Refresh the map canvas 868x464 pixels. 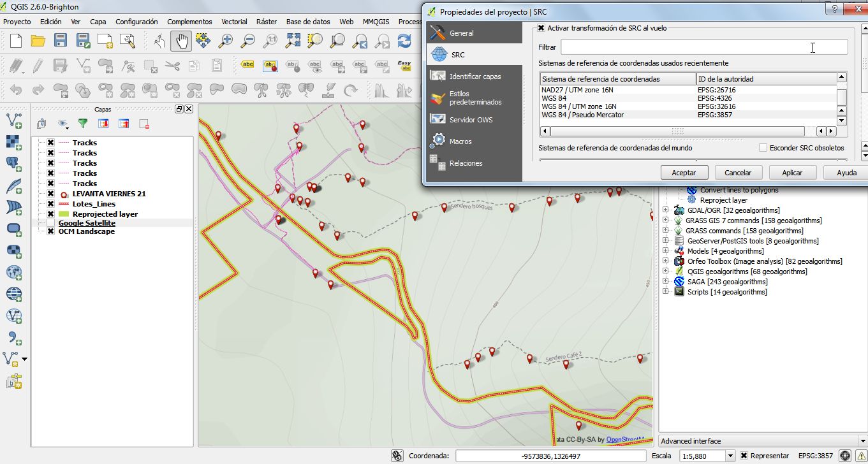(404, 41)
